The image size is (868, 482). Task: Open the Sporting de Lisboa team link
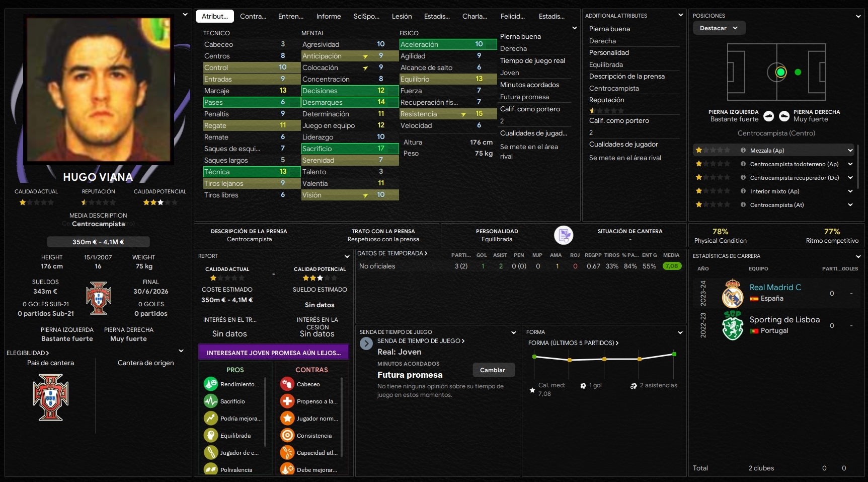pos(785,320)
